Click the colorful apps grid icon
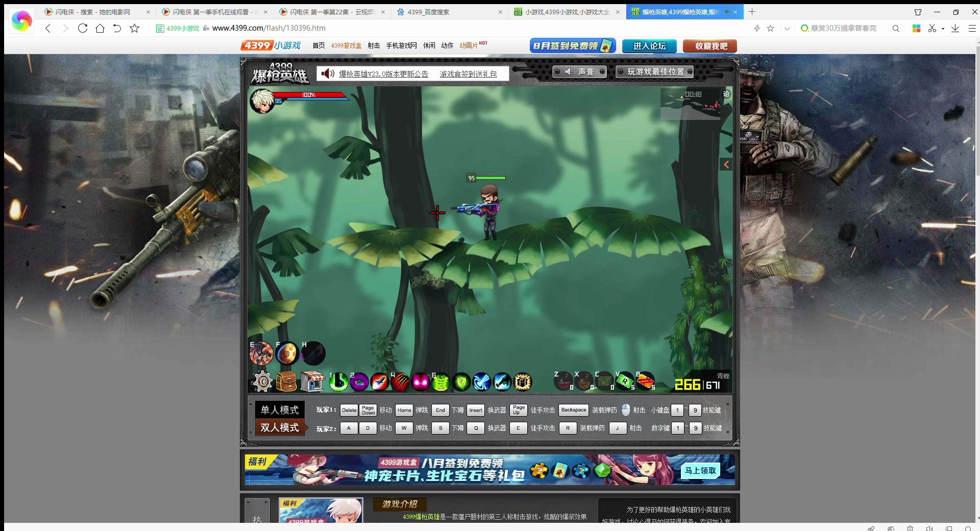Image resolution: width=980 pixels, height=531 pixels. point(917,28)
